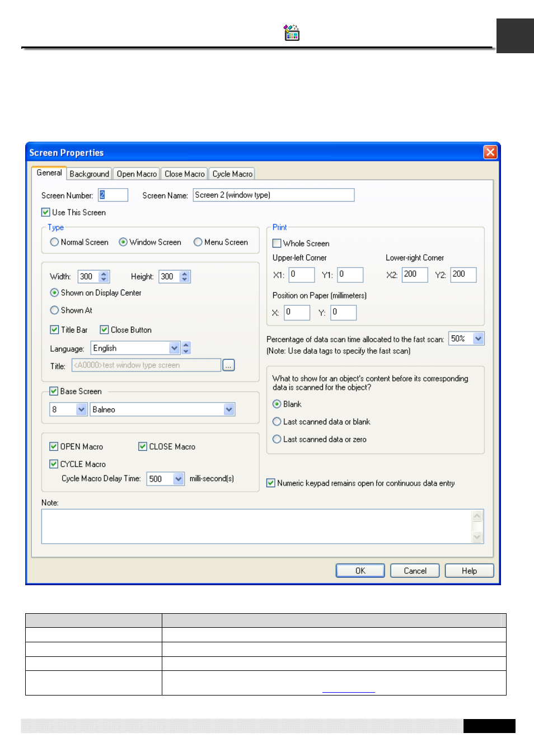Click the screen properties icon at page top
This screenshot has width=534, height=756.
pos(291,33)
